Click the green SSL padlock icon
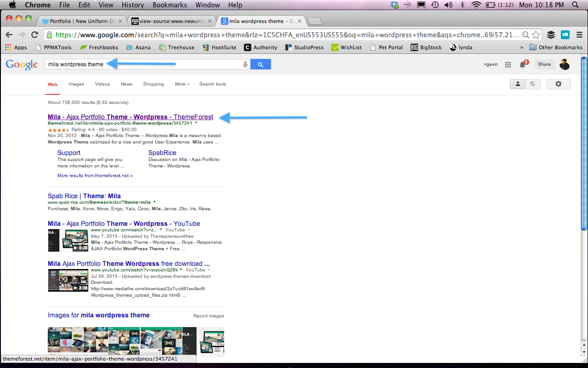 (50, 35)
